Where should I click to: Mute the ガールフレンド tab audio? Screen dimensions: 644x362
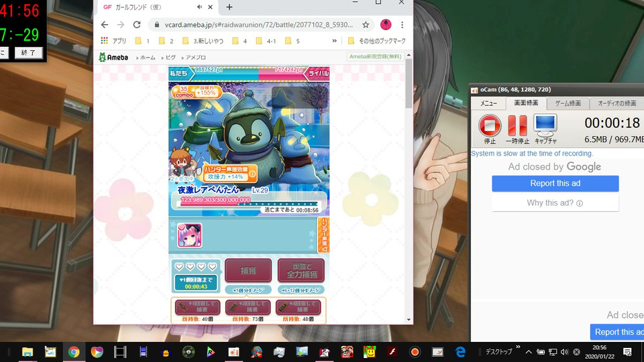[200, 7]
